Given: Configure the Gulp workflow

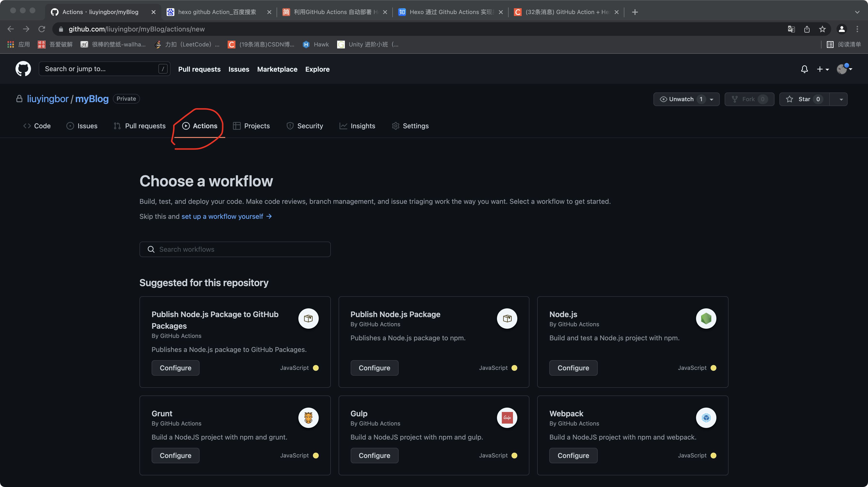Looking at the screenshot, I should click(374, 455).
